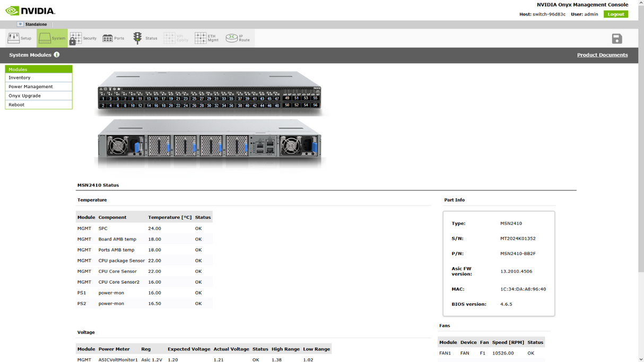Click the Speed [RPM] column header
This screenshot has height=362, width=644.
508,342
